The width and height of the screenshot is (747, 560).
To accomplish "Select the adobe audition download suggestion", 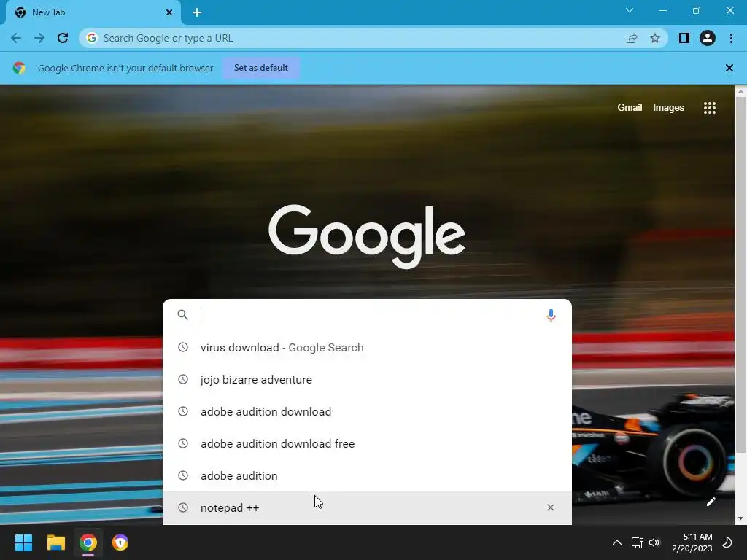I will click(x=367, y=411).
